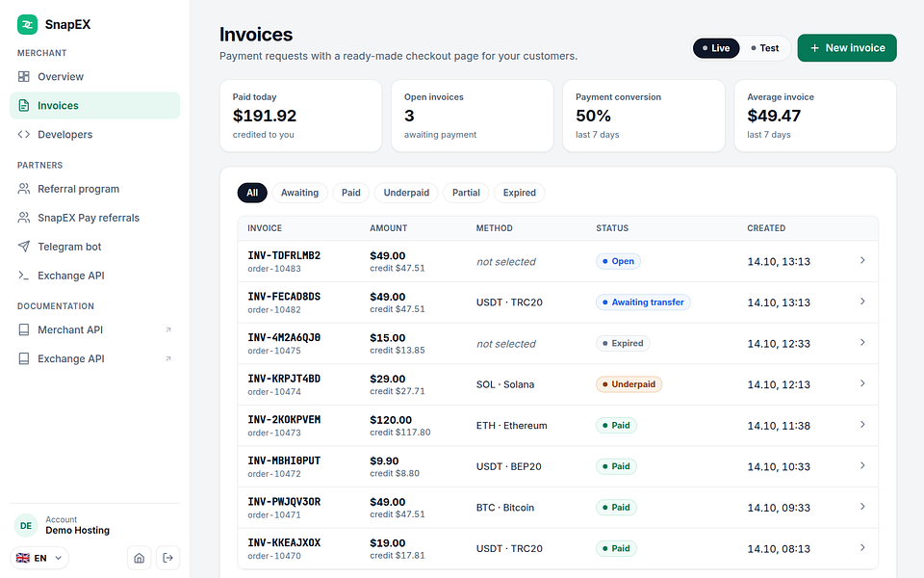Image resolution: width=924 pixels, height=578 pixels.
Task: Click the SnapEX Pay referrals people icon
Action: point(23,218)
